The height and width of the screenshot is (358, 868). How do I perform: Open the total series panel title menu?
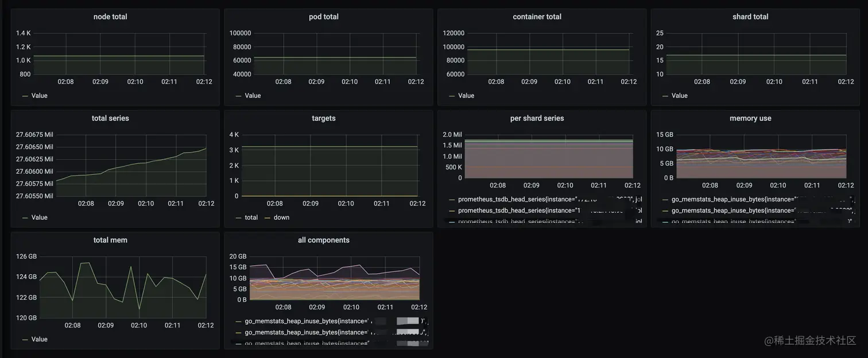[x=110, y=118]
